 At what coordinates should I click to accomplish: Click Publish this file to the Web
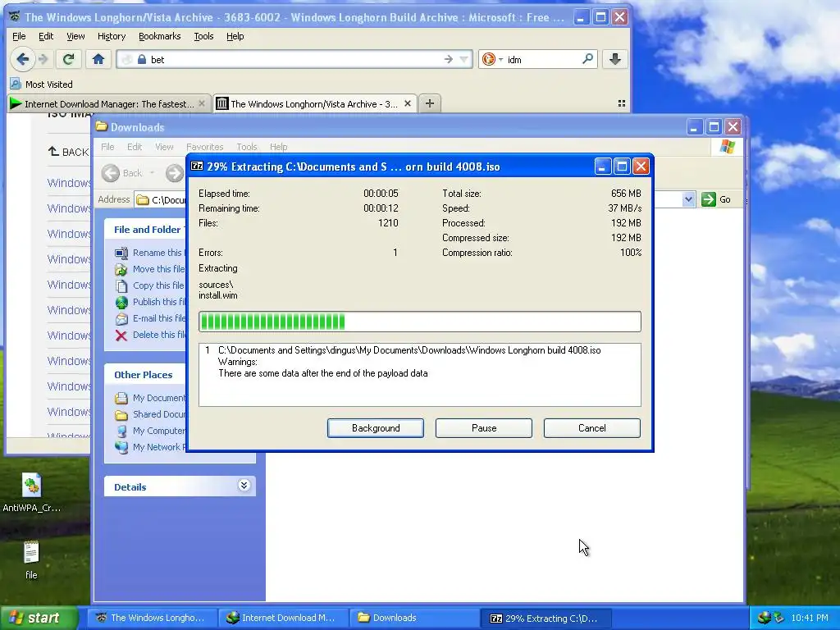click(x=151, y=302)
